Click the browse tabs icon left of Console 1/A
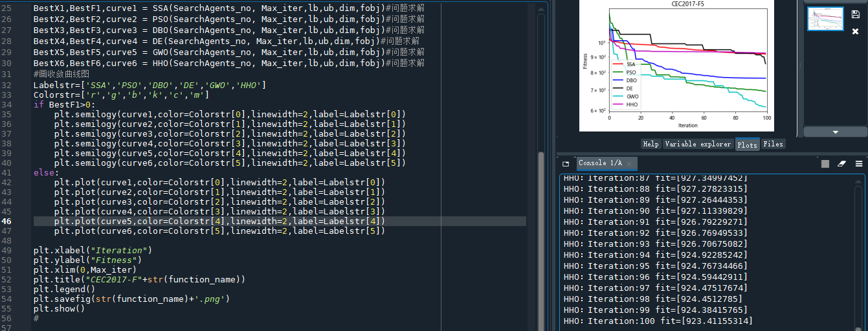 565,164
